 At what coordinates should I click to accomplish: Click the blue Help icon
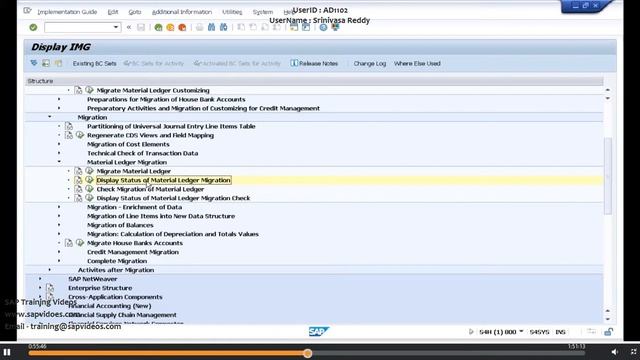323,27
